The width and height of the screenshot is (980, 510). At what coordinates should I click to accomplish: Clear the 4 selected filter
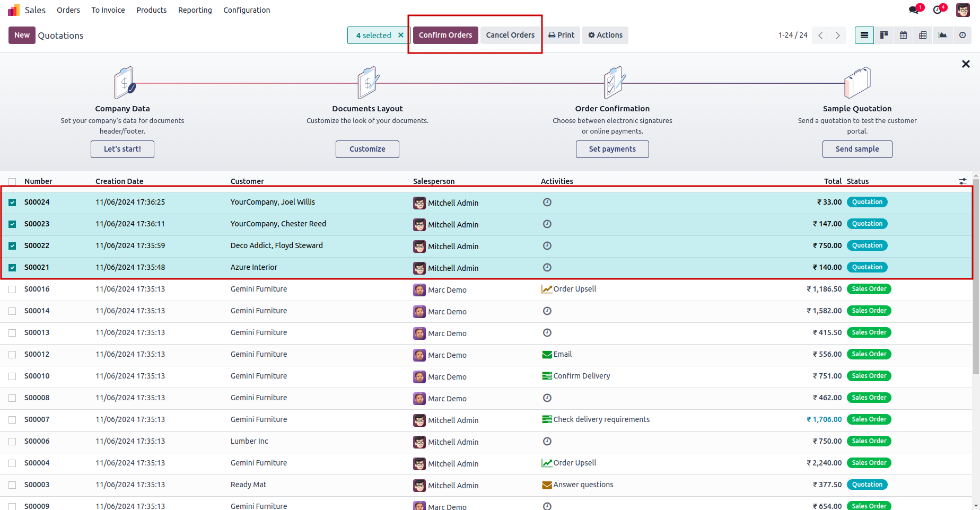coord(401,35)
